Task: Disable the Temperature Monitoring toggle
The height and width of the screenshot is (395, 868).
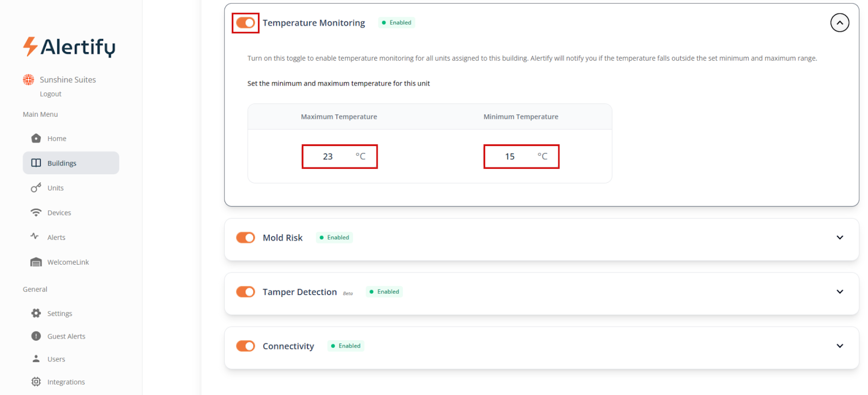Action: point(246,23)
